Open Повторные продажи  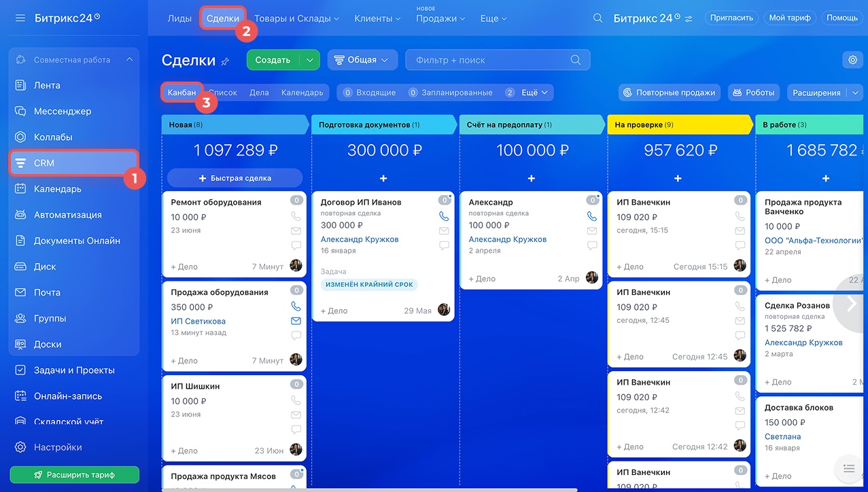click(x=669, y=92)
